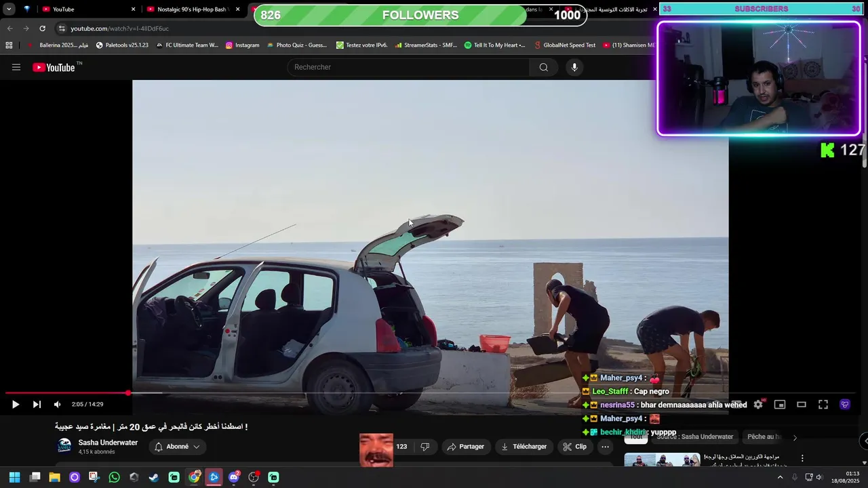868x488 pixels.
Task: Open the system tray volume icon
Action: (819, 477)
